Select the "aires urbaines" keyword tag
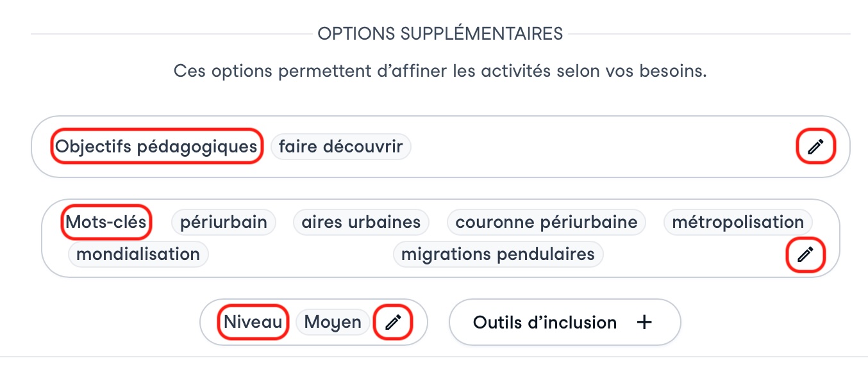 (361, 222)
